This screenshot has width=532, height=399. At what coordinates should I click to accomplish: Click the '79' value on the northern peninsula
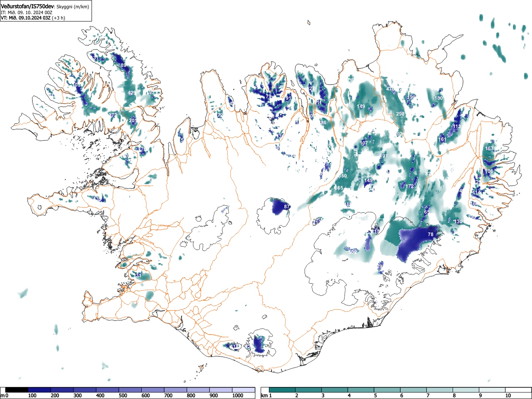click(268, 96)
